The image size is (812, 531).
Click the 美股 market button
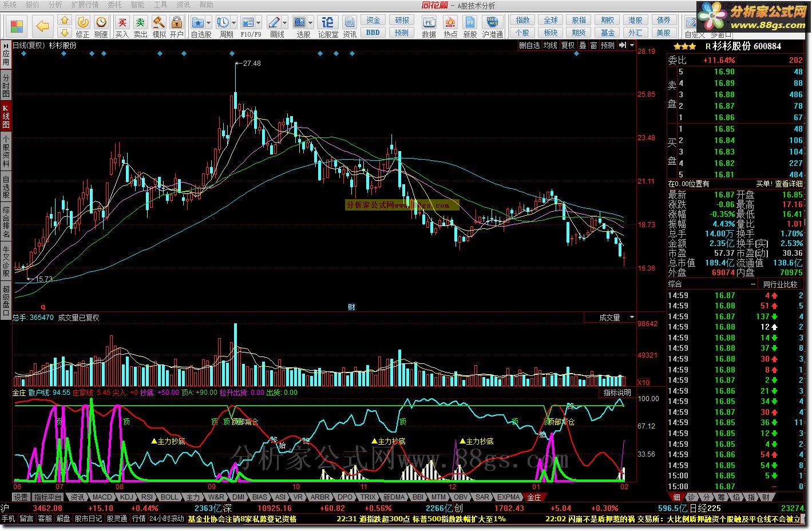pos(664,33)
